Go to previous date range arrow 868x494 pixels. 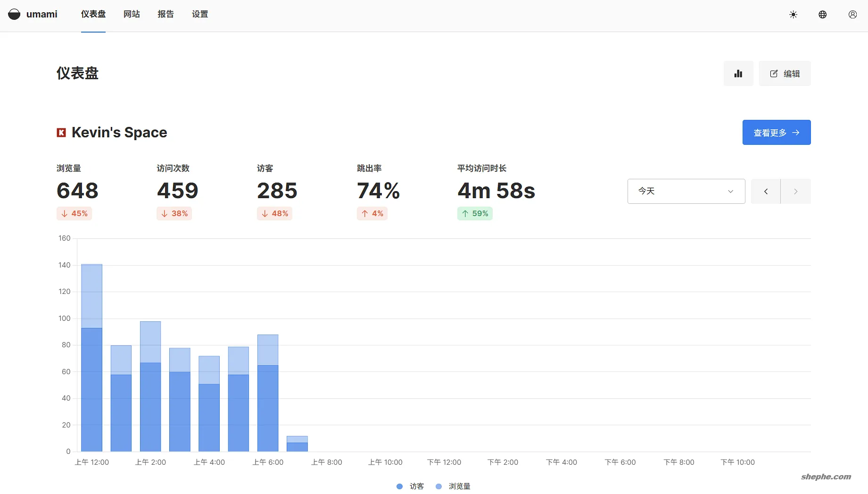(x=766, y=192)
